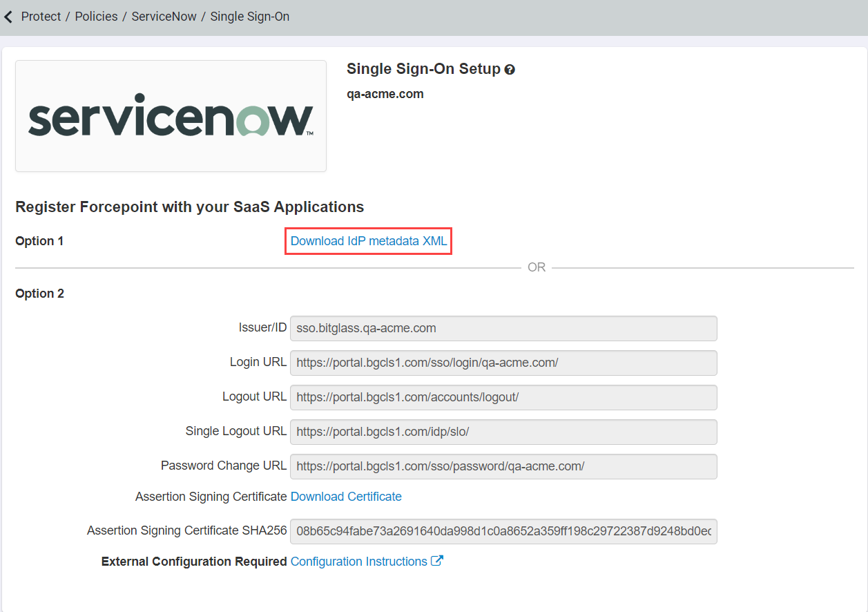Viewport: 868px width, 612px height.
Task: Click the back arrow in the breadcrumb bar
Action: click(8, 16)
